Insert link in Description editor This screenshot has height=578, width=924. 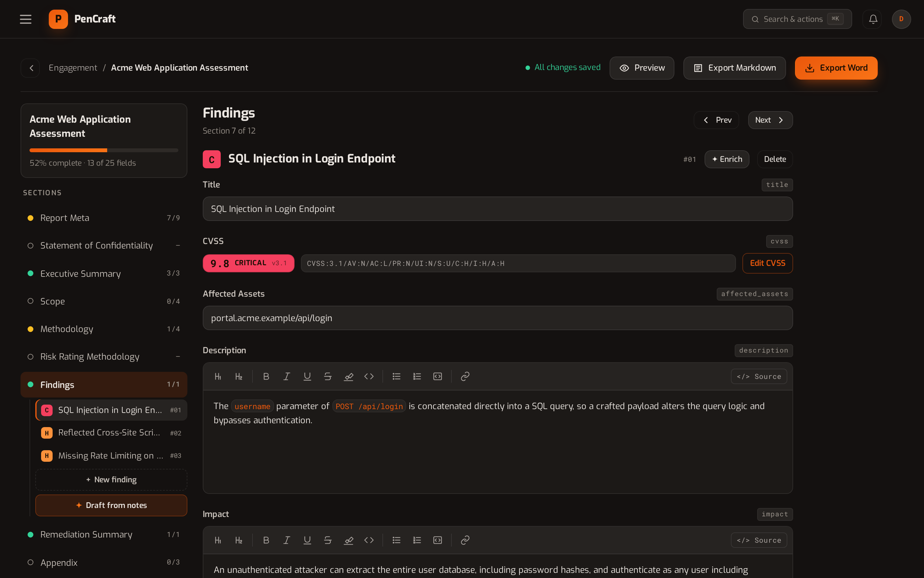click(x=465, y=377)
